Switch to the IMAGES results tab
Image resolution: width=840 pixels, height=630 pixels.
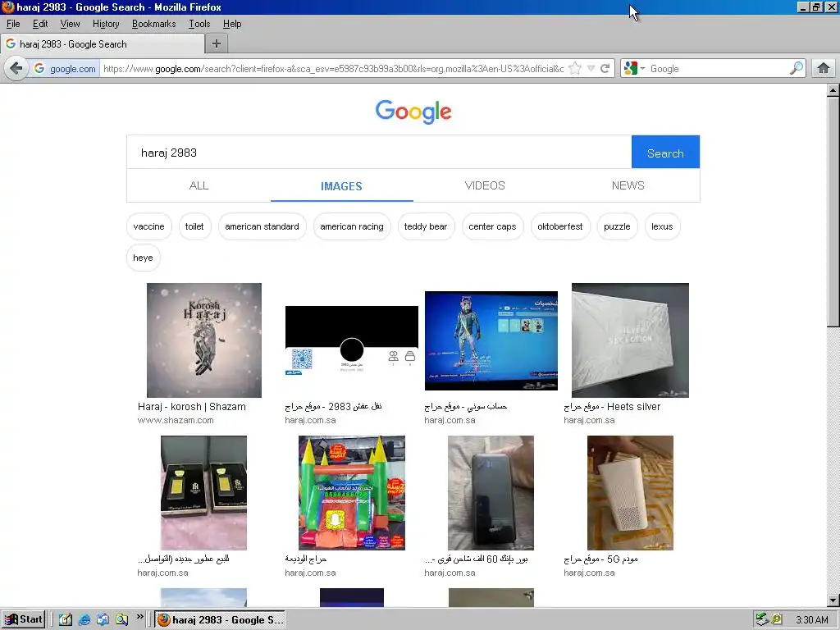pos(342,186)
